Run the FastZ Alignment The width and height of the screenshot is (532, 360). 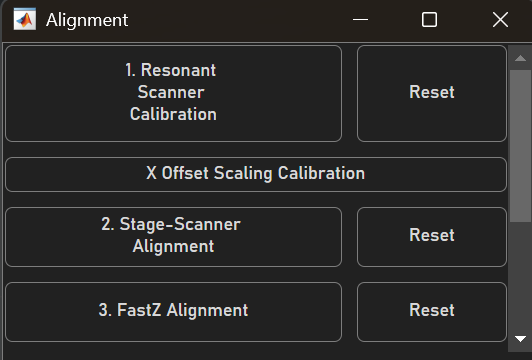(x=173, y=312)
